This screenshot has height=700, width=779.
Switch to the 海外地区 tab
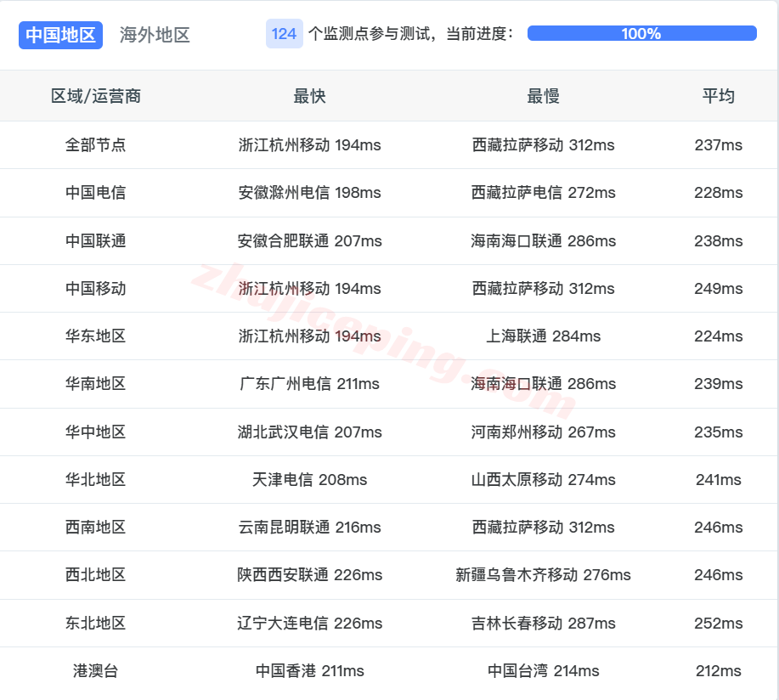click(155, 35)
